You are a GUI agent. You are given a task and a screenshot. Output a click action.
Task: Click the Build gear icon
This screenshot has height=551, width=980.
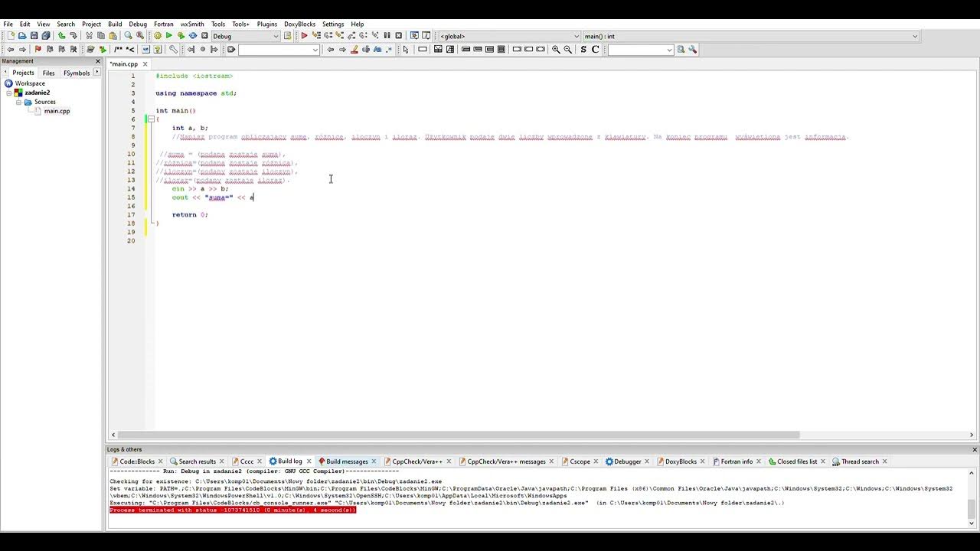coord(158,36)
